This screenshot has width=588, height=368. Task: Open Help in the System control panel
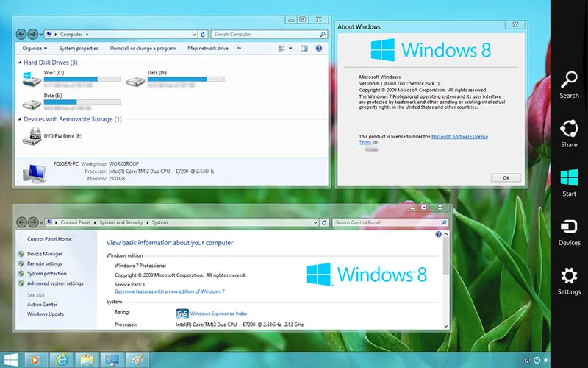(438, 234)
